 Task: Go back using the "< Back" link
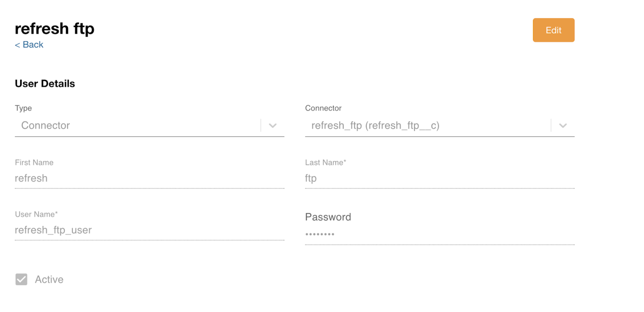[29, 44]
